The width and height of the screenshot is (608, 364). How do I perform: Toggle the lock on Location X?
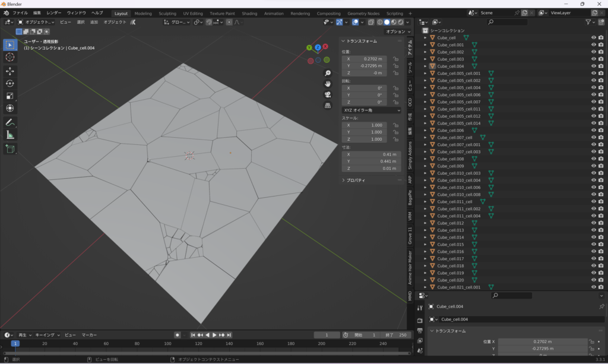pyautogui.click(x=395, y=59)
